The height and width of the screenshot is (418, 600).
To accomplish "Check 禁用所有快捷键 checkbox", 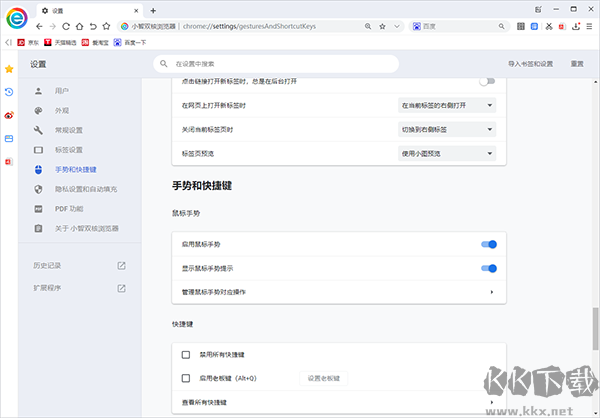I will click(x=186, y=355).
